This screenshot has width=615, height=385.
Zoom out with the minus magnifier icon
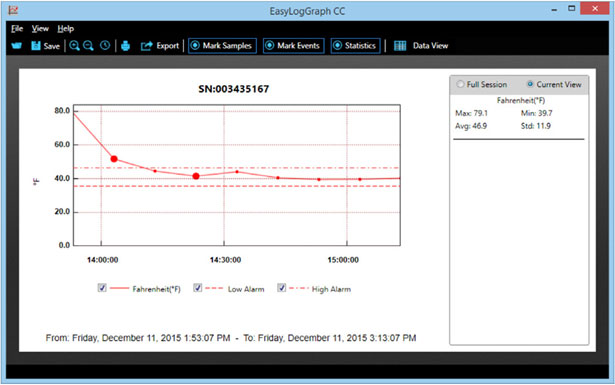(88, 46)
